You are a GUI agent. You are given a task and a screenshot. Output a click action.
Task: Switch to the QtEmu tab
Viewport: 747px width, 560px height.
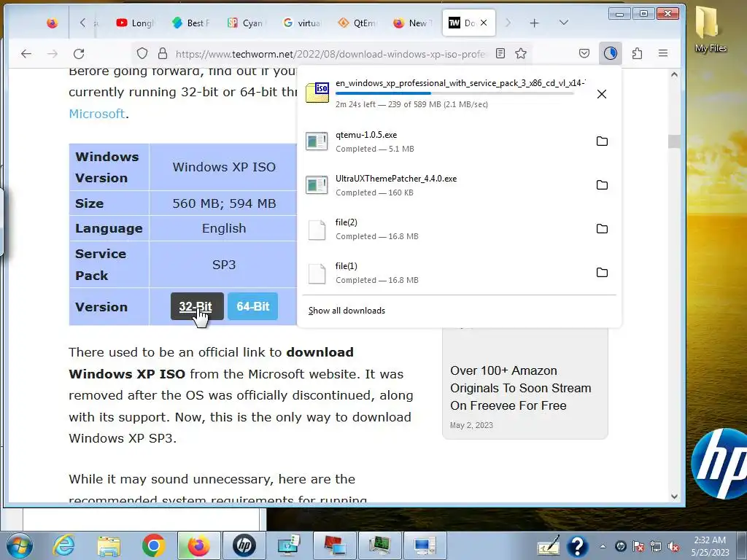click(x=357, y=23)
